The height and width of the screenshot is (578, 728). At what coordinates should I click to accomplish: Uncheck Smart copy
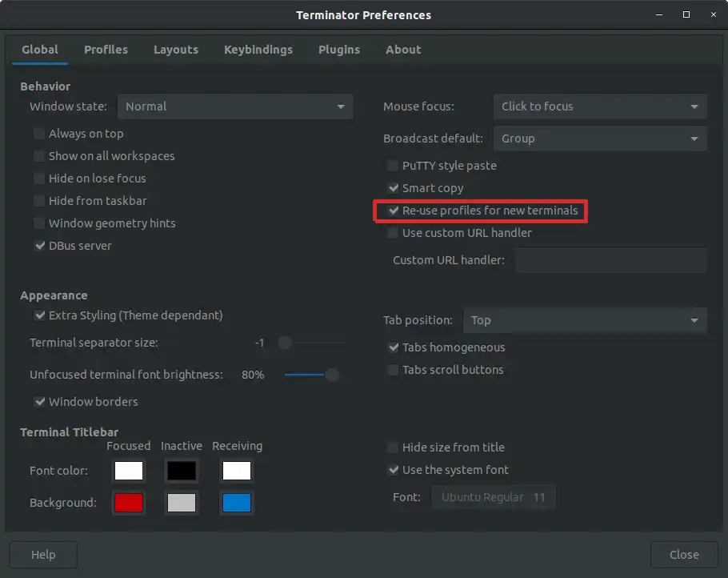coord(393,188)
